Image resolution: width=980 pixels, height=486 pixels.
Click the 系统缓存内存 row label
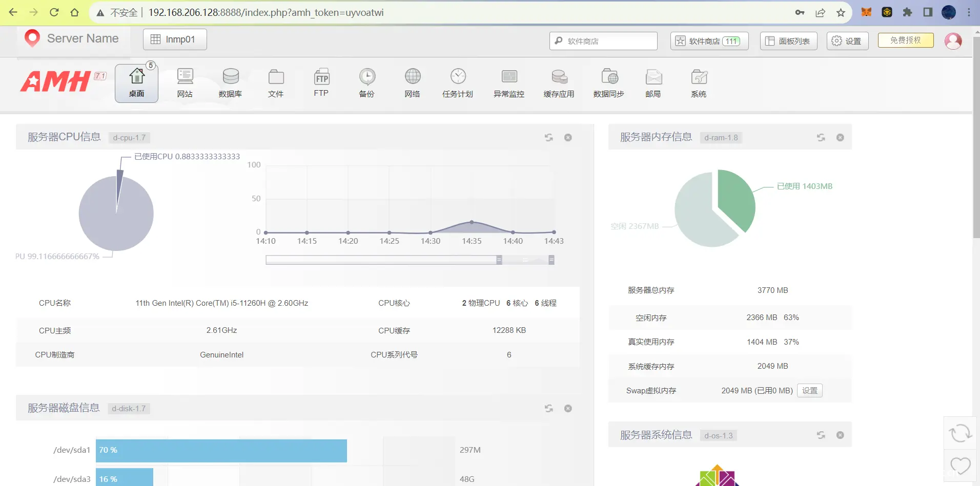coord(651,366)
